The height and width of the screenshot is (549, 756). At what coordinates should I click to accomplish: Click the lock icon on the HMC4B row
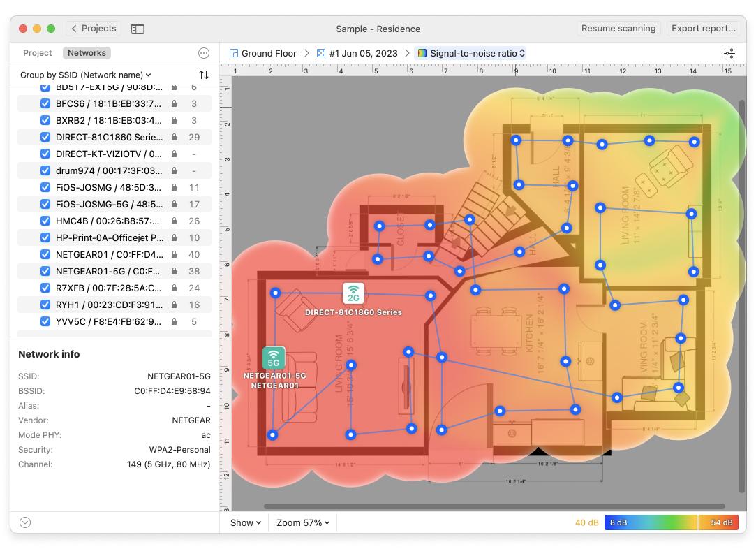(x=174, y=221)
